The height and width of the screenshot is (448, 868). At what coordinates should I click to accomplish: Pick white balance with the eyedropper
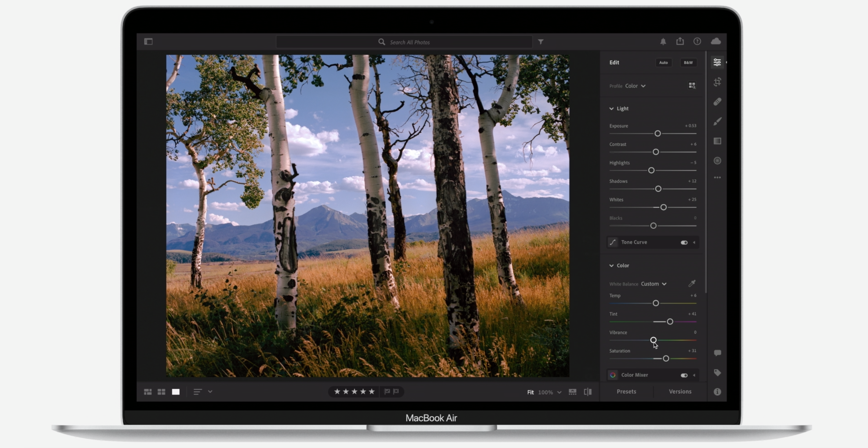(692, 284)
